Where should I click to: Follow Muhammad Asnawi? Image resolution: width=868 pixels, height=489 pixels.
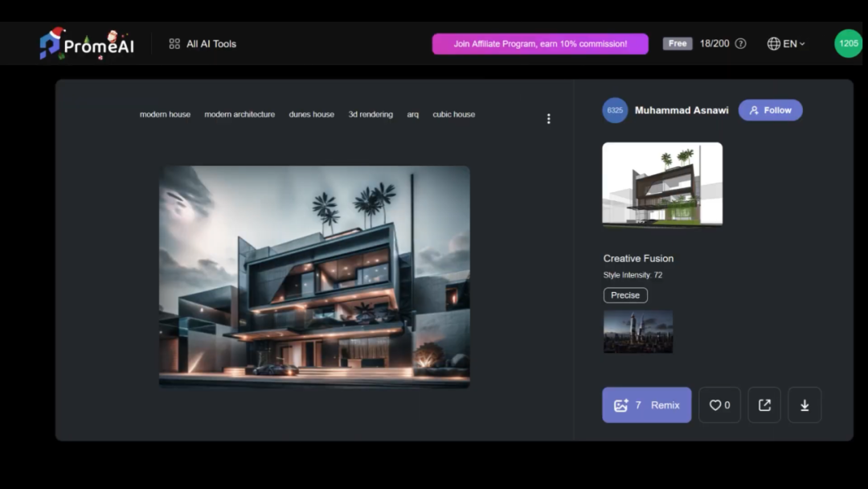(x=770, y=110)
